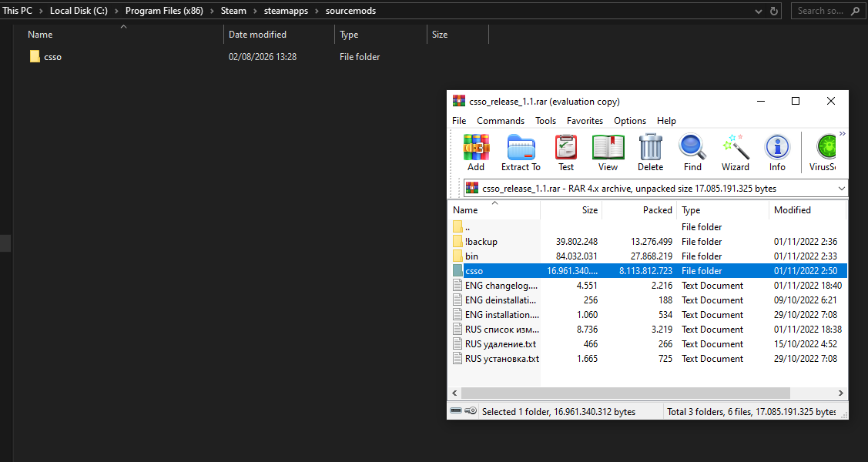Sort WinRAR list by Packed column
The width and height of the screenshot is (868, 462).
pos(639,209)
